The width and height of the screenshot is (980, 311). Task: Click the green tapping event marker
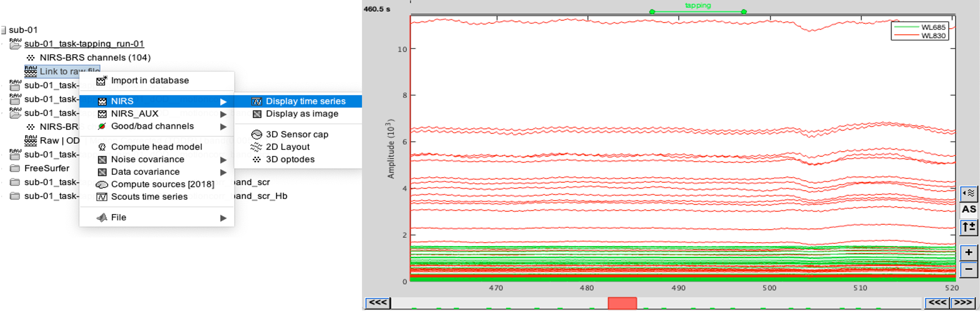698,11
